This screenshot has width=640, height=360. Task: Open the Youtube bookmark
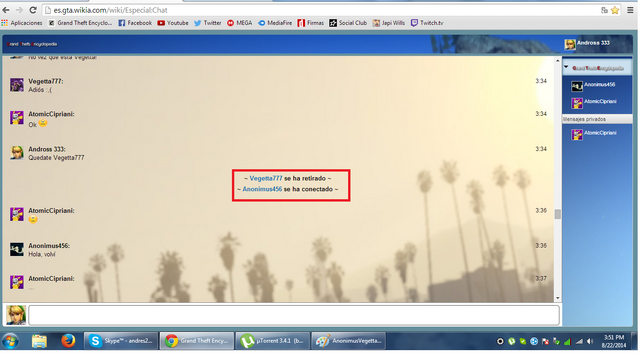pos(173,23)
